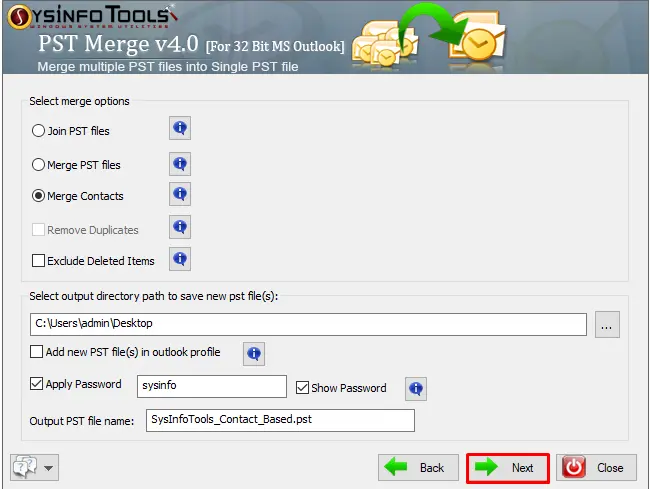This screenshot has height=489, width=650.
Task: Click the password field containing sysinfo
Action: pos(212,386)
